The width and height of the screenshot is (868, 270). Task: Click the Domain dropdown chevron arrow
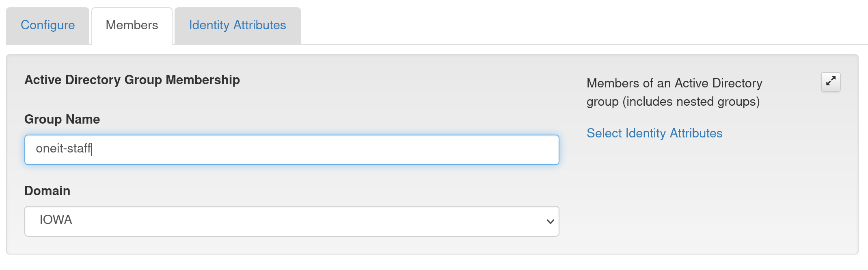[x=550, y=222]
